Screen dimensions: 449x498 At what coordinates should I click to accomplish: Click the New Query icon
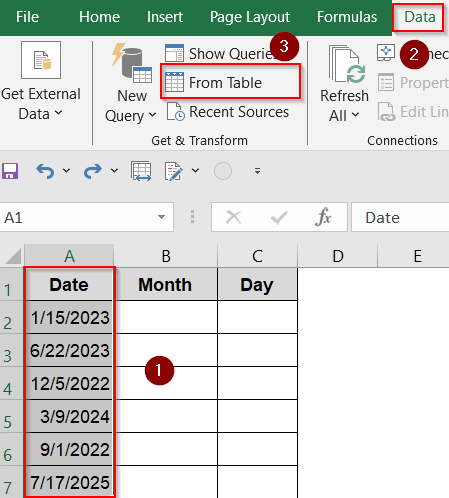pyautogui.click(x=132, y=63)
